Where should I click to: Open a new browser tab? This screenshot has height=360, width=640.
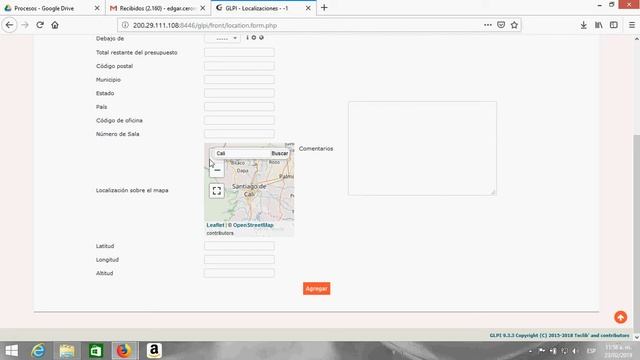324,8
